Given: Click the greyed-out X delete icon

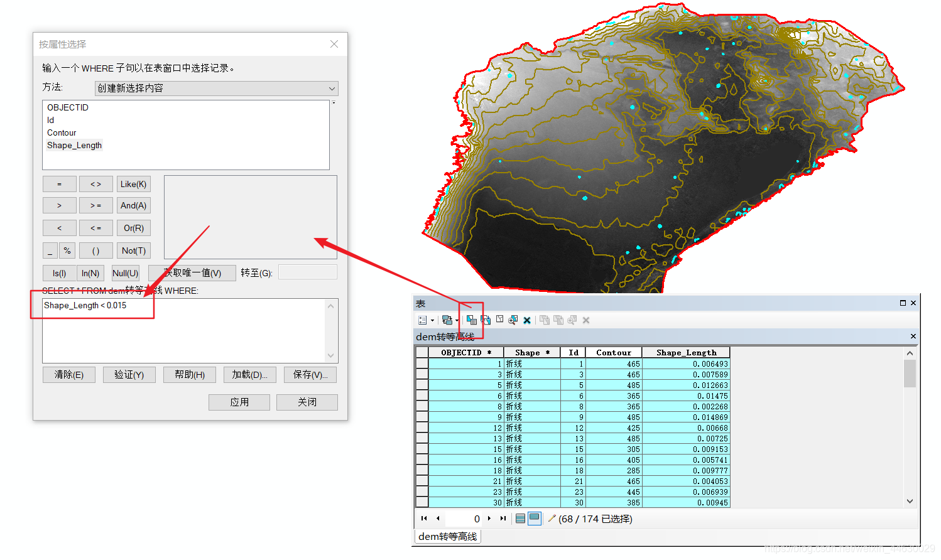Looking at the screenshot, I should click(586, 320).
